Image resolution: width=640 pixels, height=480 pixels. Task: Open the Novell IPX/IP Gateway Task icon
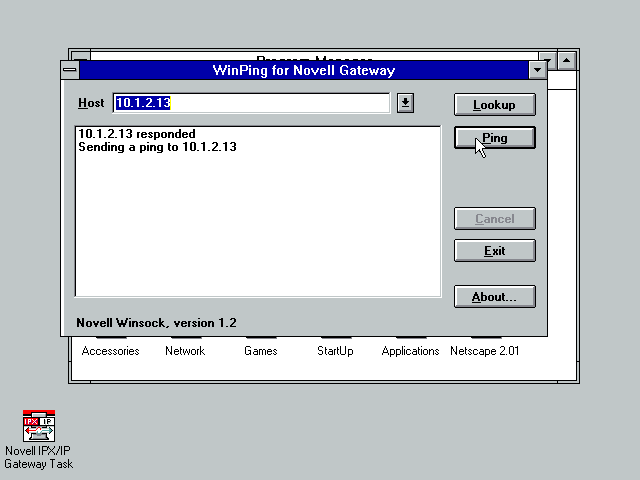pos(38,426)
